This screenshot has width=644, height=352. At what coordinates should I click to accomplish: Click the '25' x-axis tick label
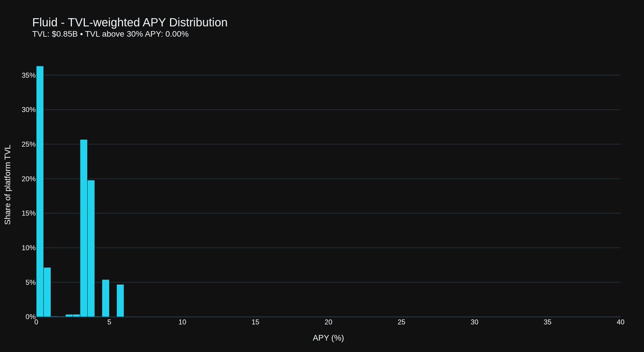[x=401, y=322]
